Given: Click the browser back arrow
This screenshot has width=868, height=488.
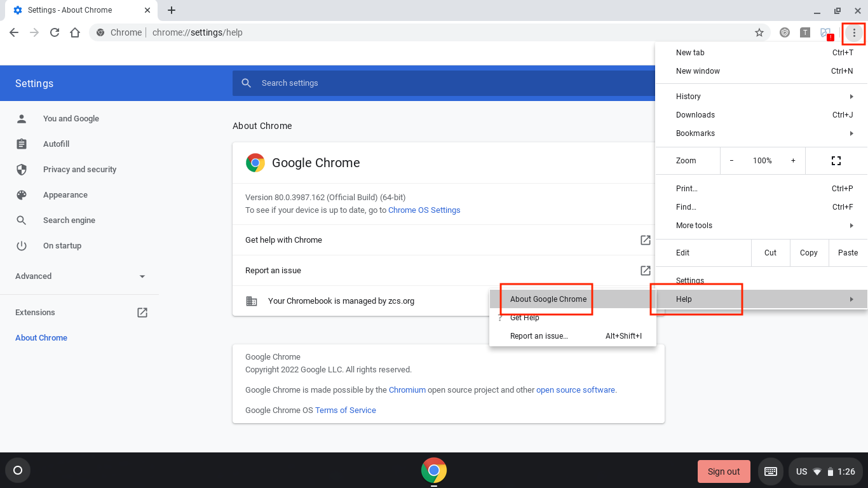Looking at the screenshot, I should point(14,32).
